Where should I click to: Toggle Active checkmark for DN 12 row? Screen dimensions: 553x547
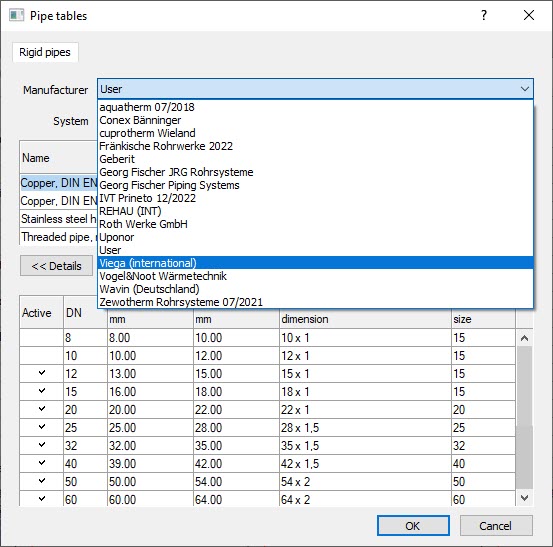[x=42, y=373]
